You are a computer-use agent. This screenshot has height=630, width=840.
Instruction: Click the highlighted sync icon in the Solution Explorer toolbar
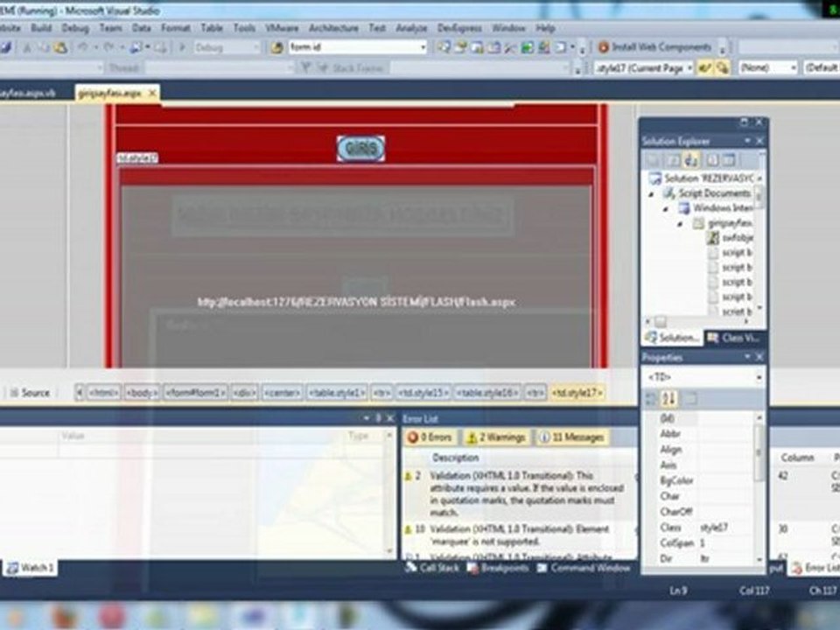click(691, 159)
